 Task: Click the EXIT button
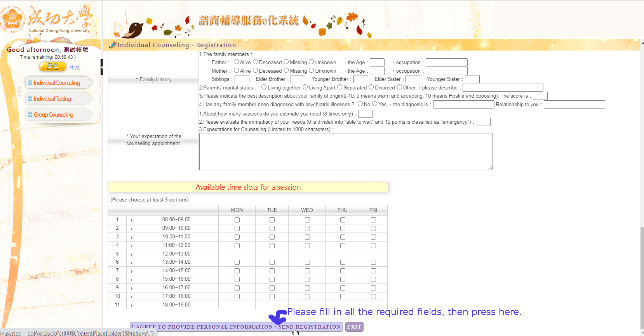[354, 327]
